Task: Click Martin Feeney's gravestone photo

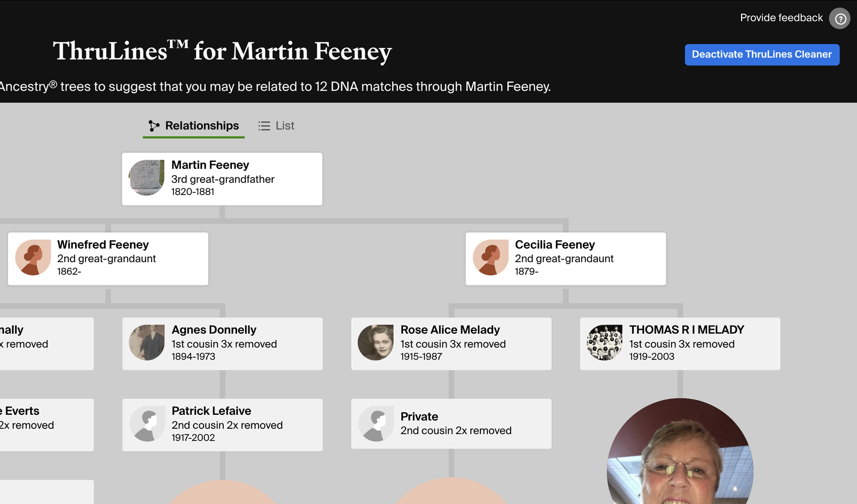Action: coord(147,178)
